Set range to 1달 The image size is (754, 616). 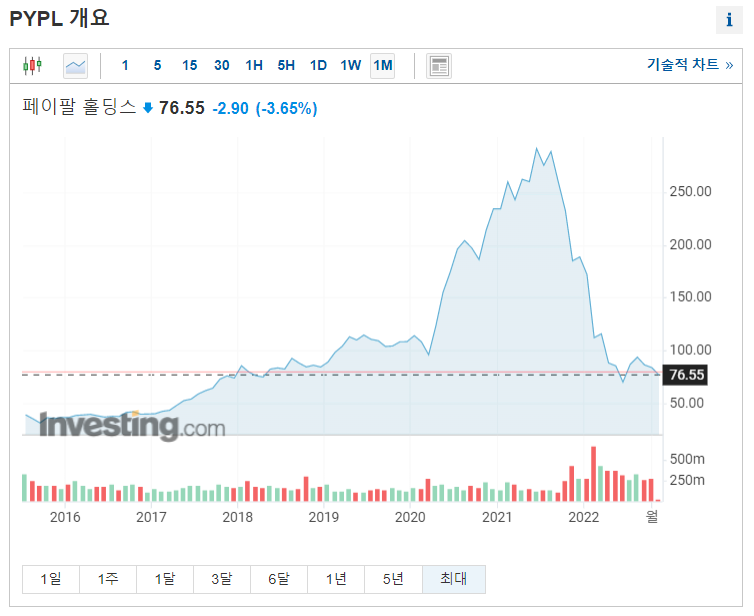(165, 579)
